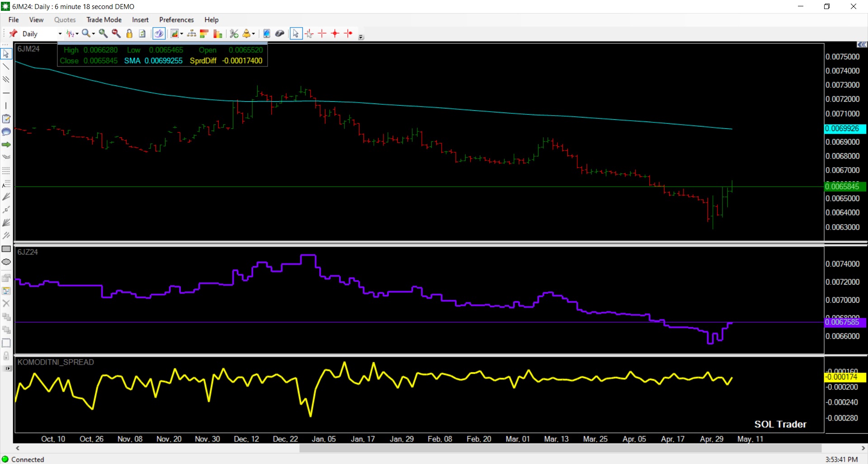Select the ellipse shape tool
This screenshot has height=464, width=868.
pos(6,262)
